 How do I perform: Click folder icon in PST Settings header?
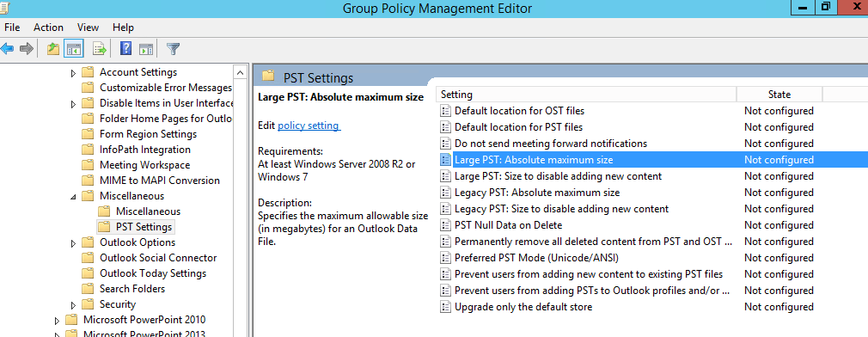click(x=268, y=76)
